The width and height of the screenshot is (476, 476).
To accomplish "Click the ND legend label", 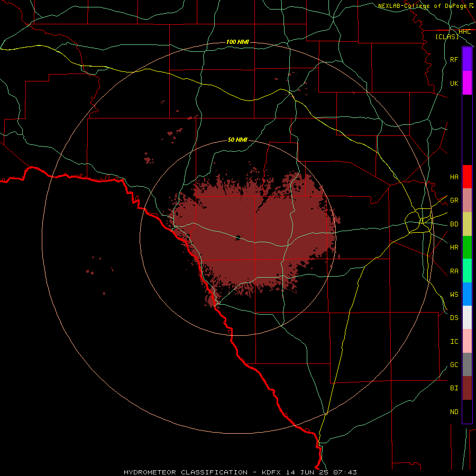I will 454,412.
